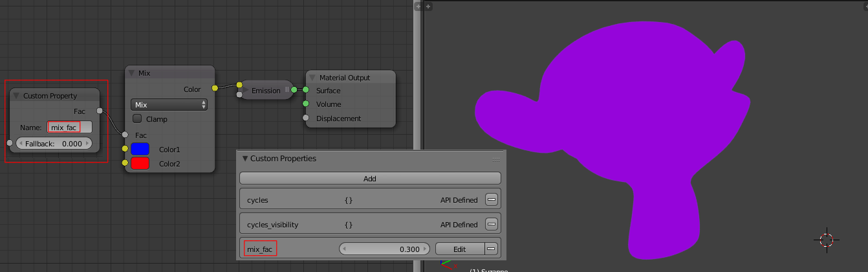The image size is (868, 272).
Task: Collapse the Custom Properties panel
Action: (x=245, y=159)
